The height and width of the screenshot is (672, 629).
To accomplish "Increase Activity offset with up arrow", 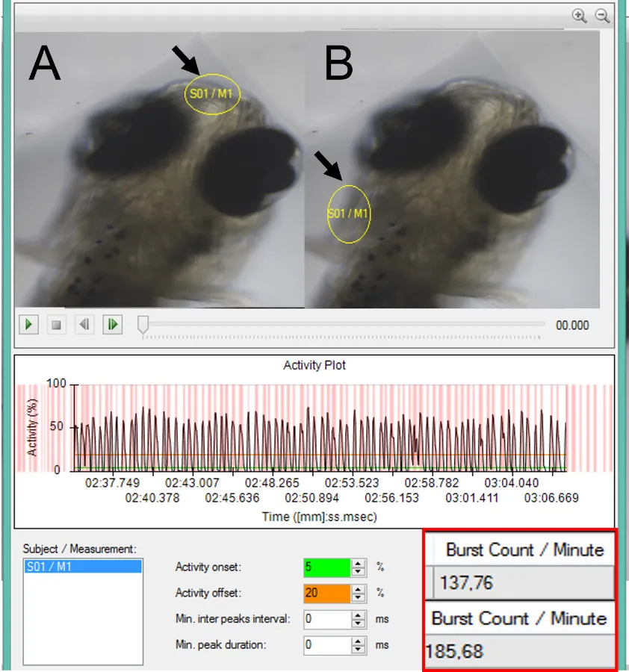I will tap(358, 589).
